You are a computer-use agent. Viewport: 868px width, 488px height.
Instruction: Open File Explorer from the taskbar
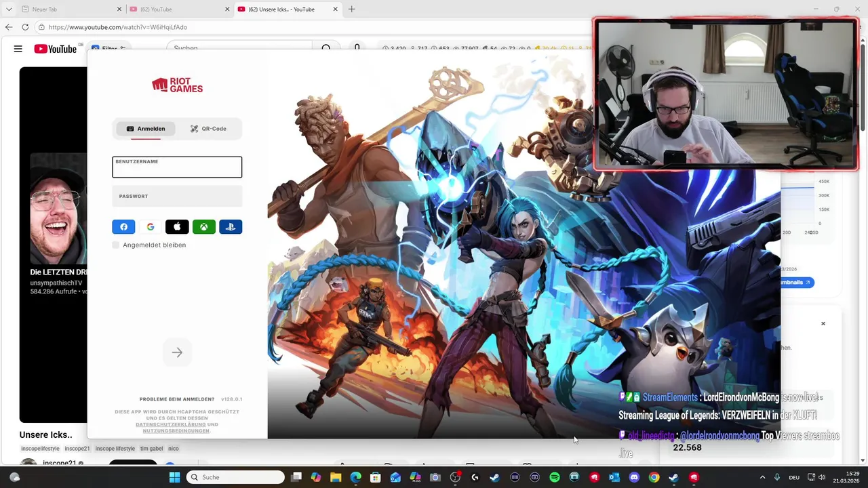pos(336,477)
